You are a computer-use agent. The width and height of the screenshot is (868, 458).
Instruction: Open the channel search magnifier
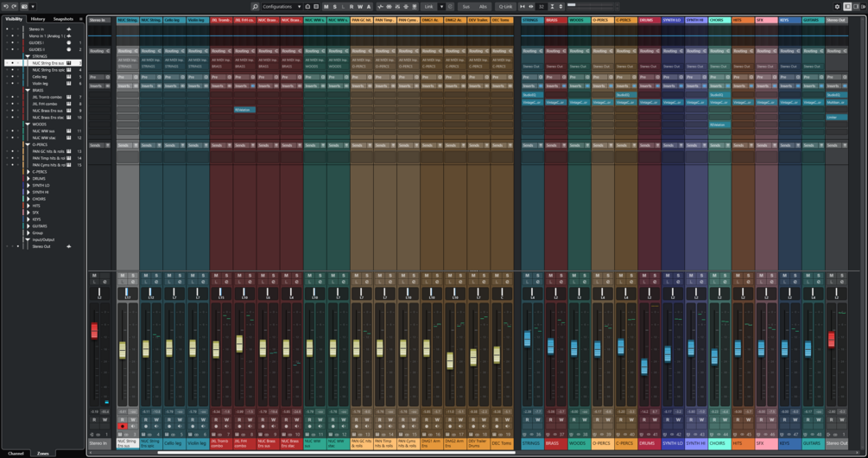[255, 7]
